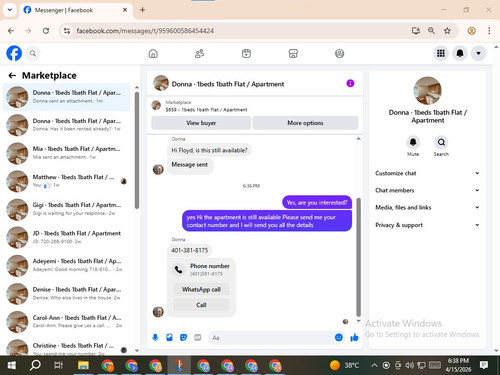Viewport: 500px width, 375px height.
Task: Open a new browser tab
Action: 142,10
